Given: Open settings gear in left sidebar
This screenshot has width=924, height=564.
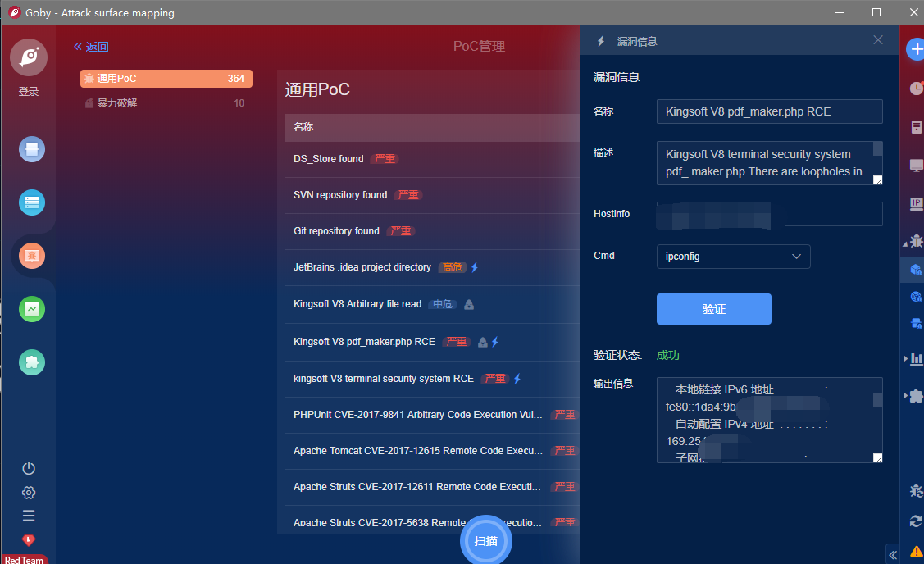Looking at the screenshot, I should (x=29, y=492).
